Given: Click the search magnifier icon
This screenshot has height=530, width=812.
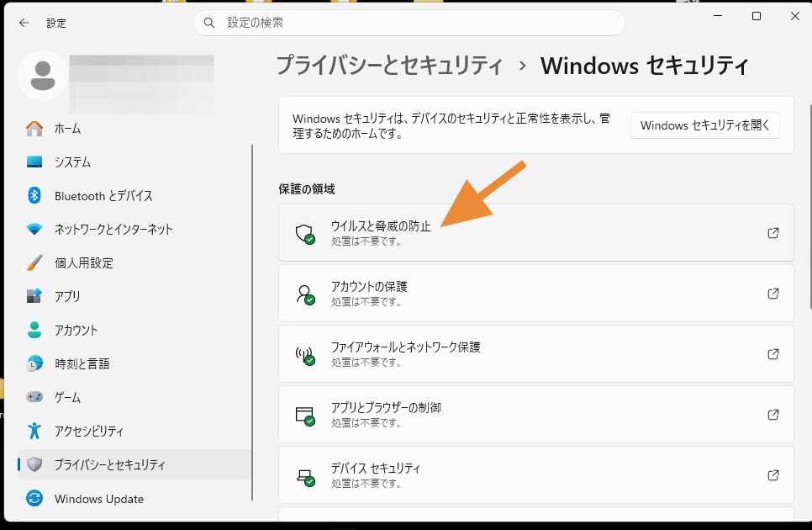Looking at the screenshot, I should [x=208, y=23].
